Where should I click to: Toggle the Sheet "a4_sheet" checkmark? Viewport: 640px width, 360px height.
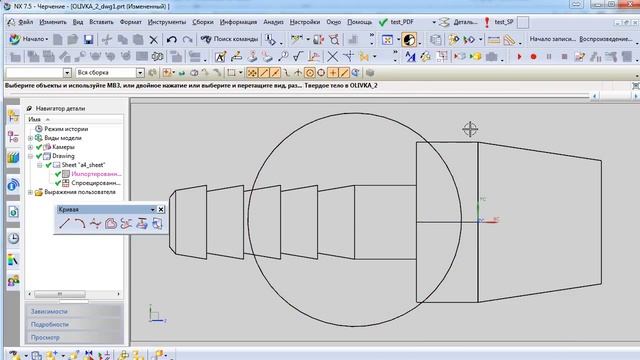pos(48,165)
